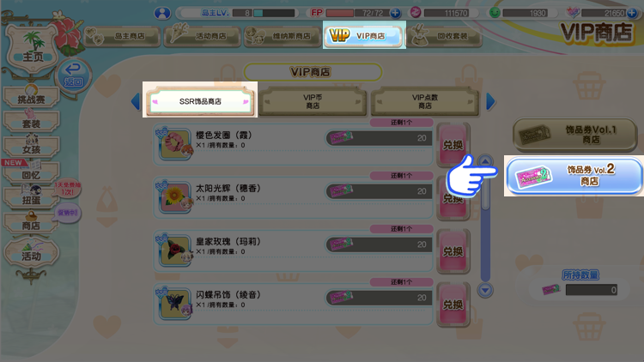644x362 pixels.
Task: Click the scroll down arrow of item list
Action: pyautogui.click(x=485, y=290)
